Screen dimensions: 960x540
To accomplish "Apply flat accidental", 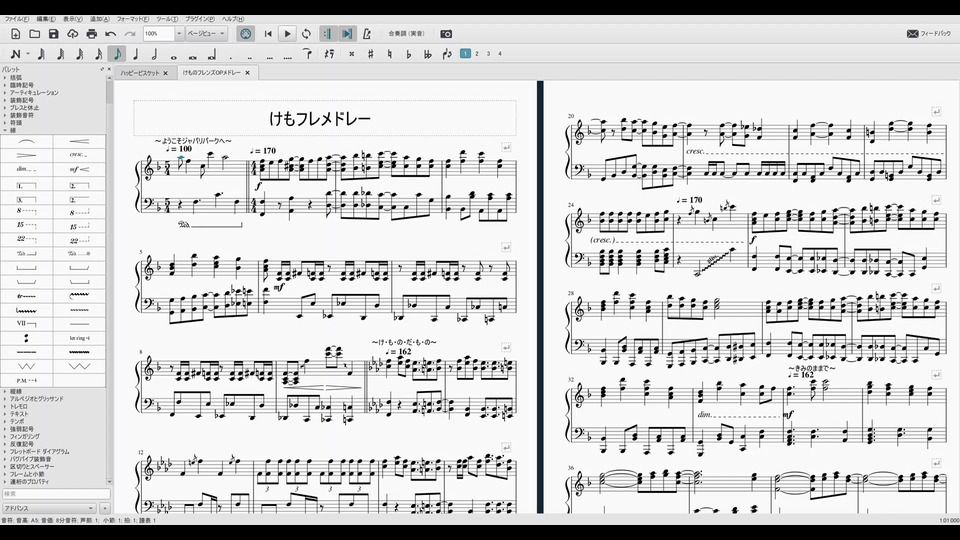I will tap(408, 54).
